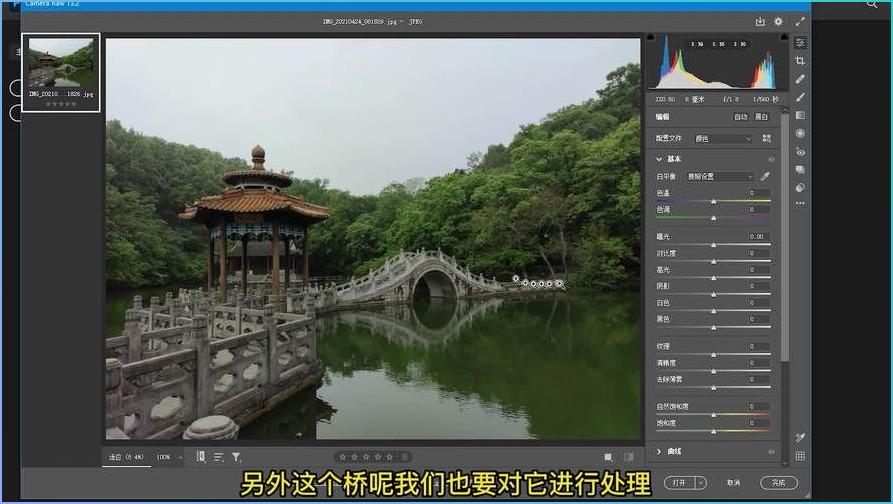Click the 曝光 exposure slider handle
Image resolution: width=893 pixels, height=504 pixels.
pos(714,245)
